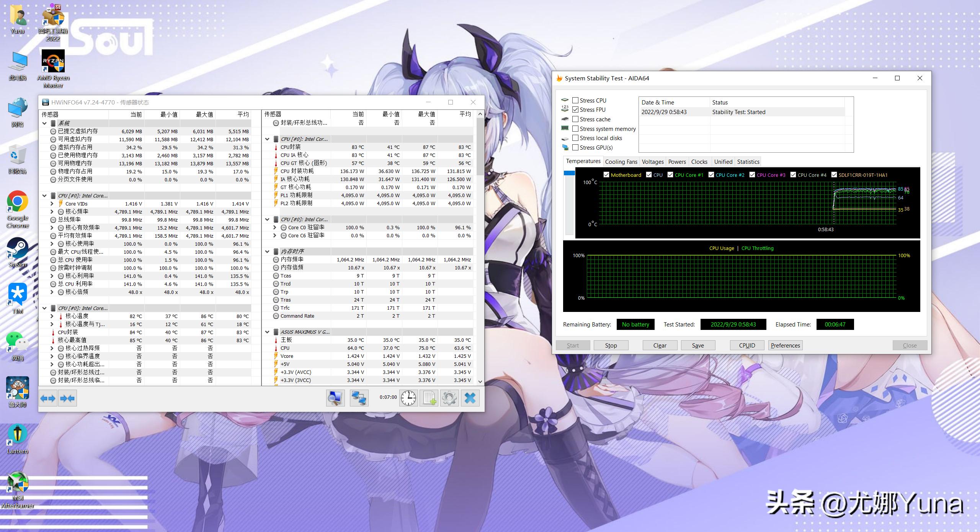Viewport: 980px width, 532px height.
Task: Click the HWiNFO remote monitoring network icon
Action: (x=359, y=398)
